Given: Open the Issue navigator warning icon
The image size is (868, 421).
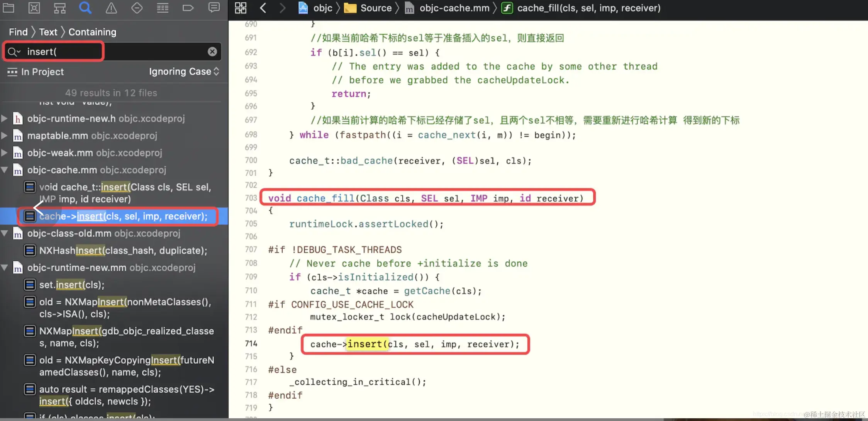Looking at the screenshot, I should pyautogui.click(x=111, y=8).
